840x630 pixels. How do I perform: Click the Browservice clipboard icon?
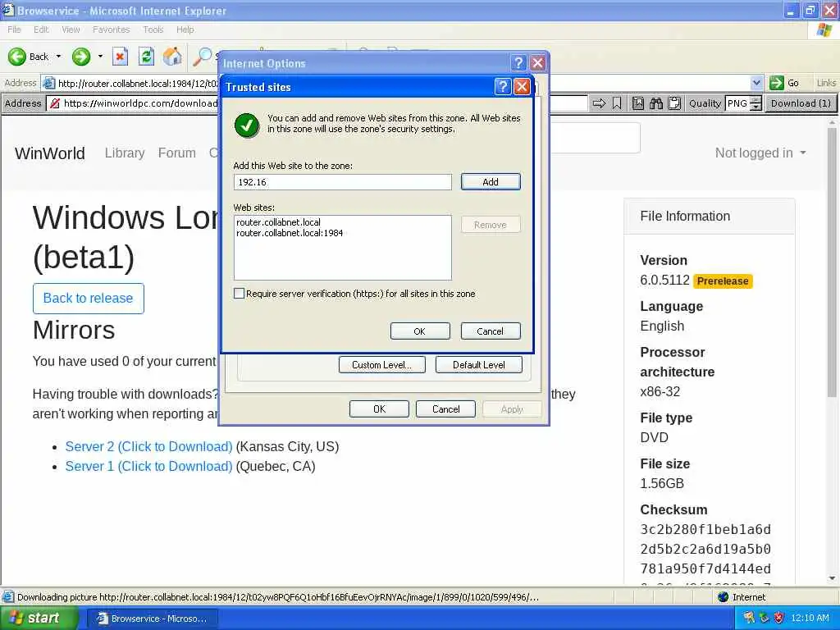pos(674,103)
